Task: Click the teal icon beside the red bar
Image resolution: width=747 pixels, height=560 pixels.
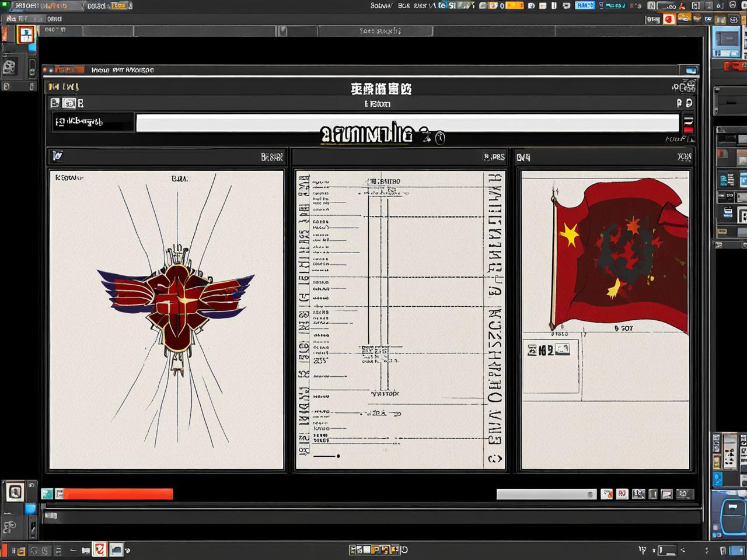Action: tap(47, 494)
